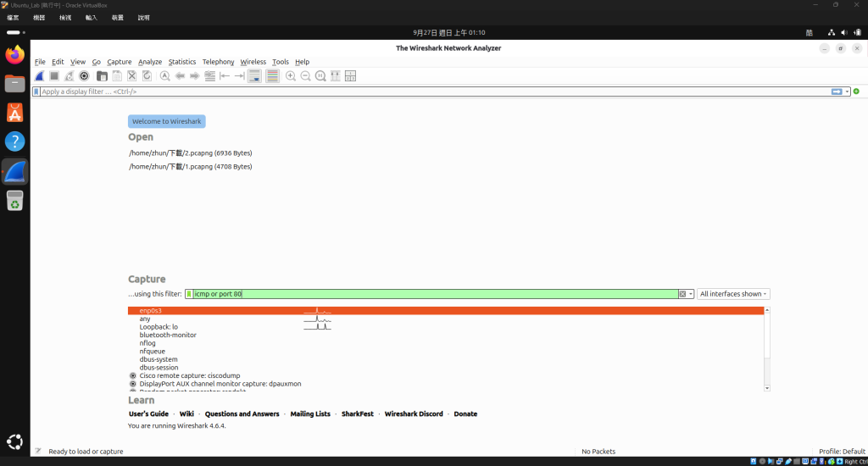Open the Analyze menu
This screenshot has width=868, height=466.
(x=150, y=62)
